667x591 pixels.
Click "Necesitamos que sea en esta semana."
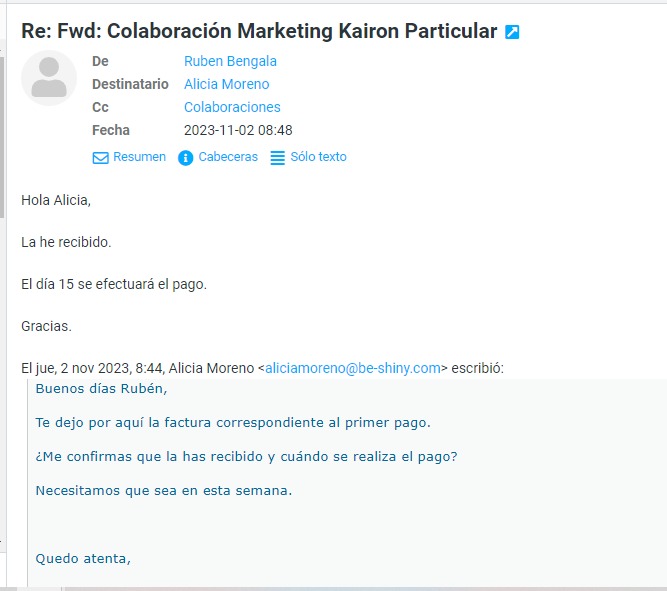(164, 490)
